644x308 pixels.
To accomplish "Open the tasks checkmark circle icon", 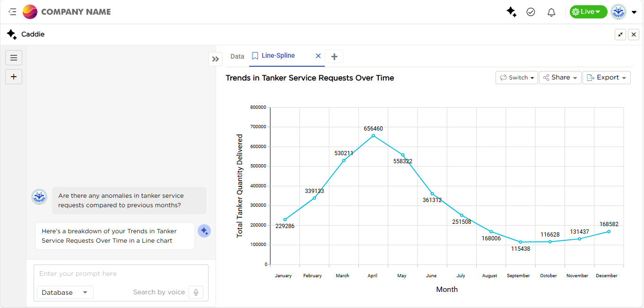I will coord(531,12).
